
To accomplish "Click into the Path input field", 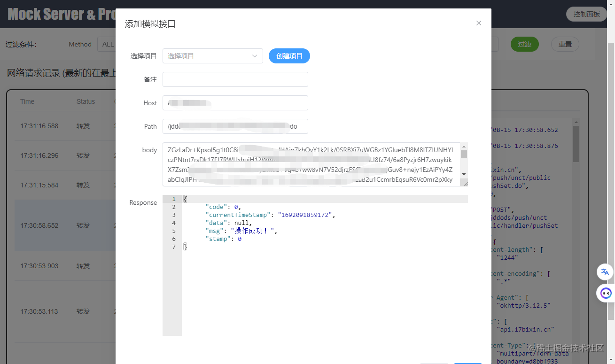I will click(235, 126).
